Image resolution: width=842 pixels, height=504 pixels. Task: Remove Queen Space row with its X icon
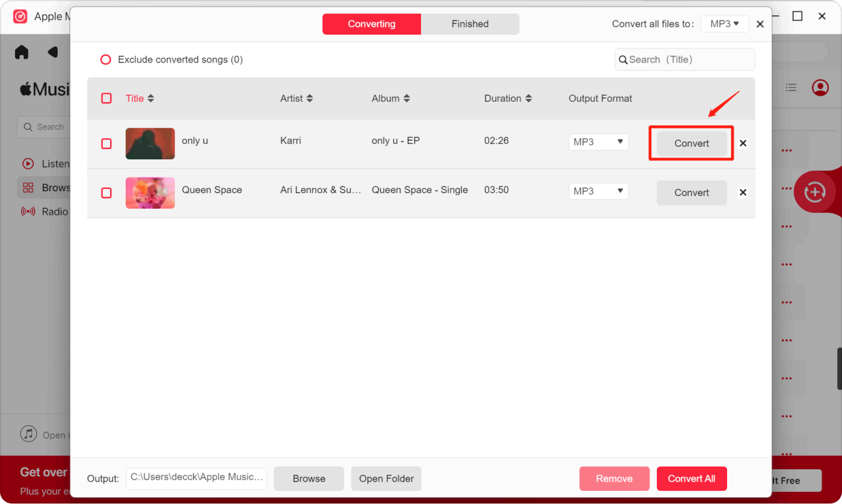(743, 192)
